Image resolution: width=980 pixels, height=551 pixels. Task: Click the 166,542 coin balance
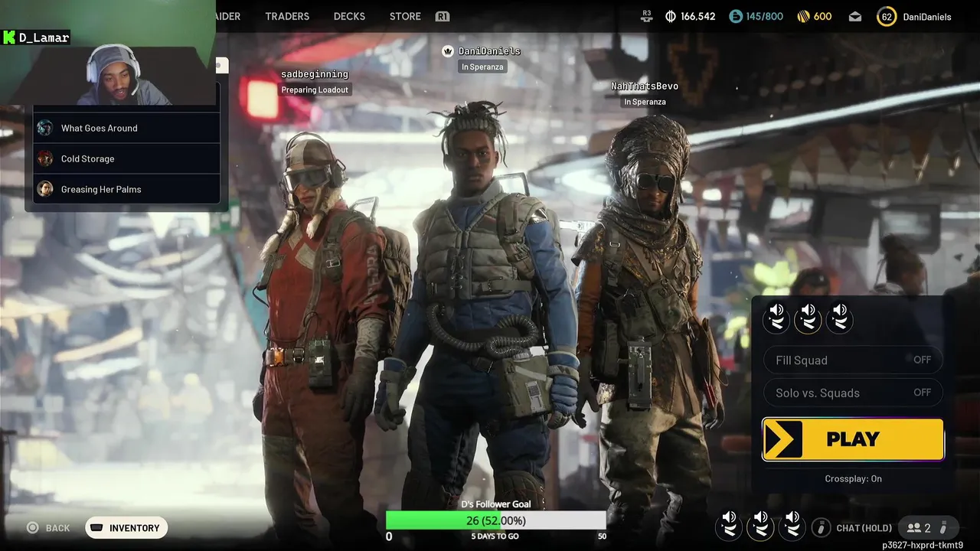point(698,16)
